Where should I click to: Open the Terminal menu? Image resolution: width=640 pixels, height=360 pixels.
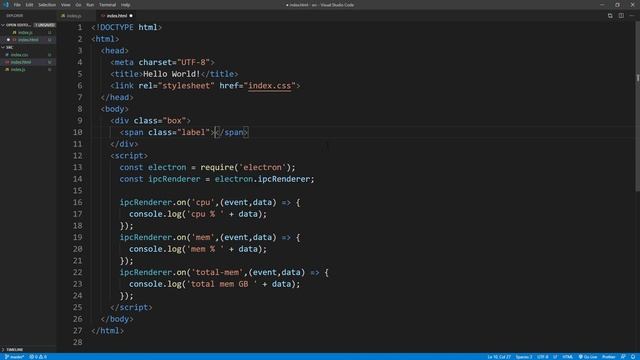107,5
